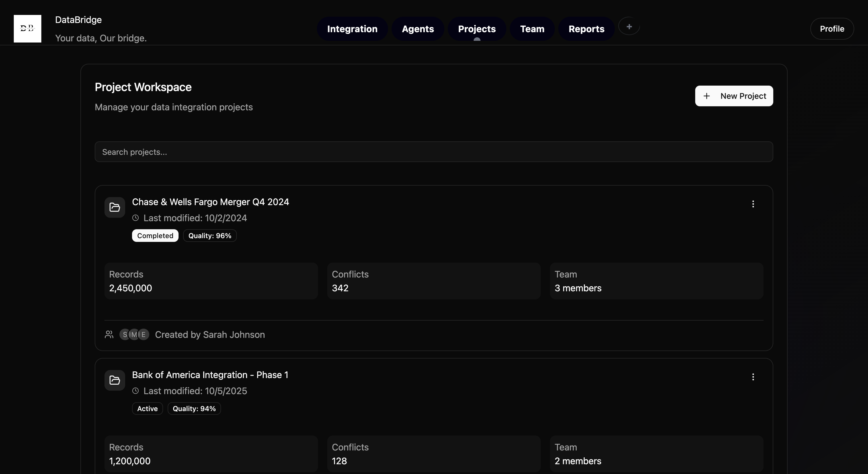Click the E avatar in Chase project

click(144, 334)
